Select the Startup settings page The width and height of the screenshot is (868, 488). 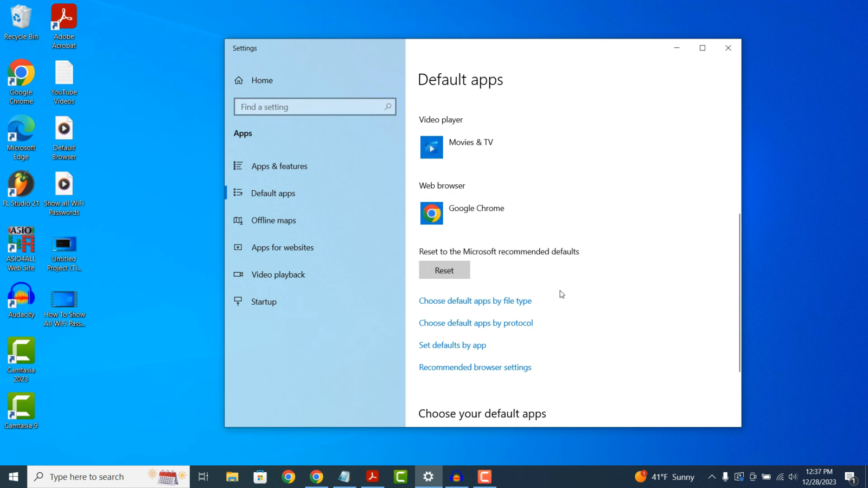pyautogui.click(x=264, y=301)
